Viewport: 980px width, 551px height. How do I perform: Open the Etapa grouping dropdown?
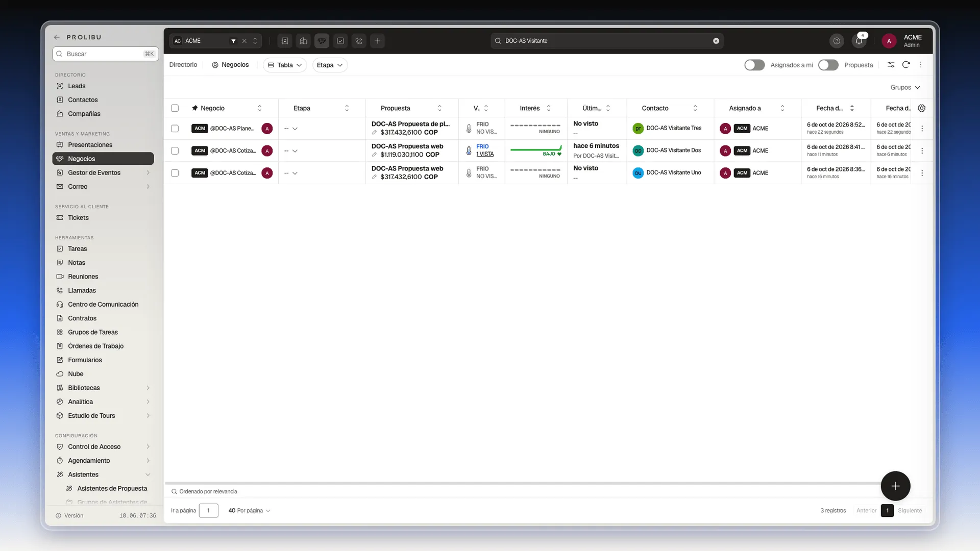(x=330, y=65)
